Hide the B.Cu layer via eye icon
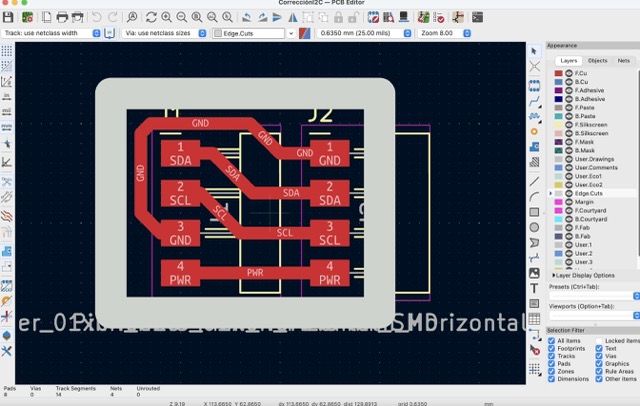640x406 pixels. click(x=569, y=82)
